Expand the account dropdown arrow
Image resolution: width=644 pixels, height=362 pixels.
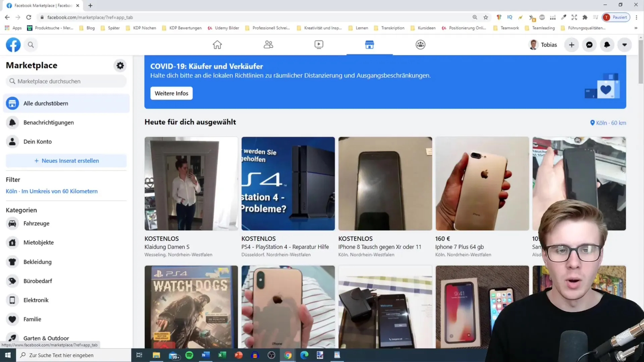(x=625, y=45)
